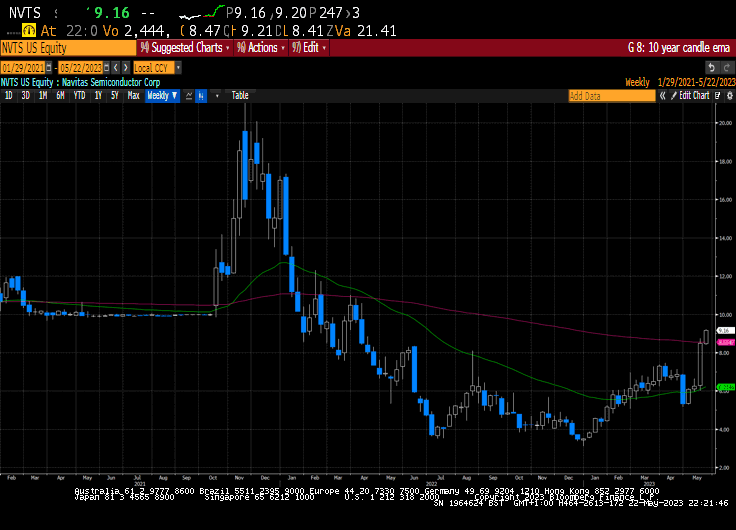Click the Edit Chart button
Screen dimensions: 736x530
click(690, 96)
